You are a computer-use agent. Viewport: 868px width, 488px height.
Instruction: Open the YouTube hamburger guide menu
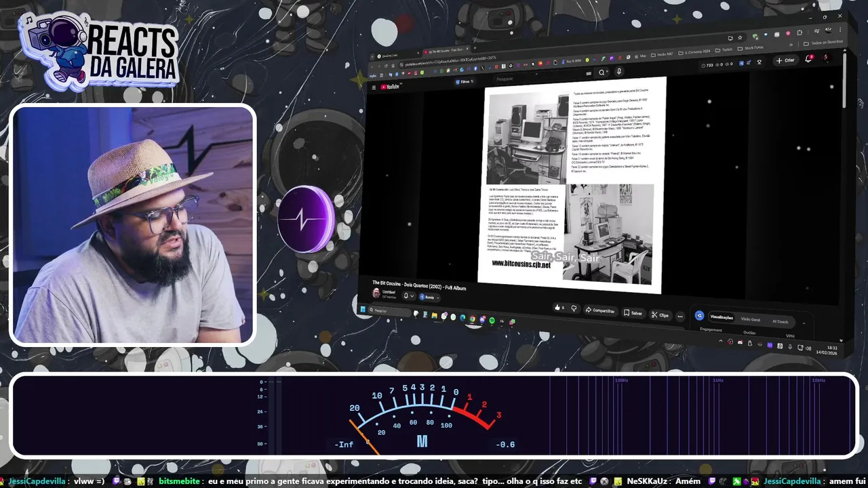(374, 87)
